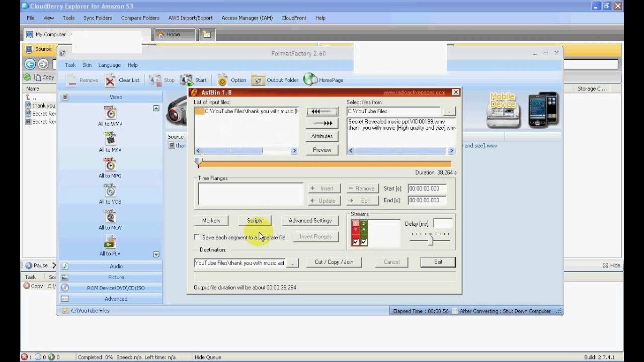Screen dimensions: 644x362
Task: Expand the Audio category
Action: pyautogui.click(x=111, y=266)
